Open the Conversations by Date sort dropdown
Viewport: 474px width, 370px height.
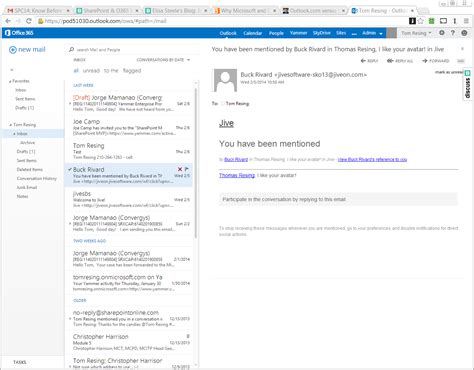pos(163,60)
